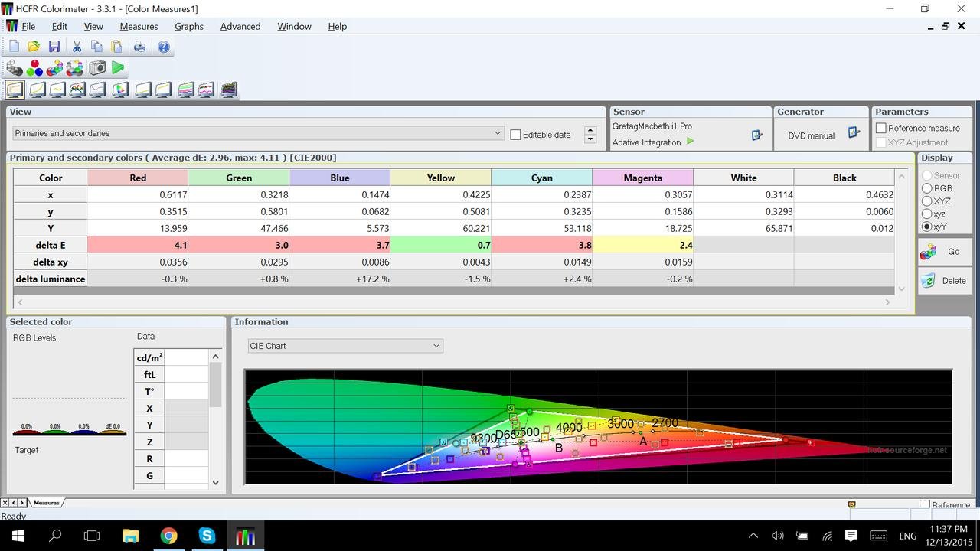
Task: Check the Reference measure checkbox
Action: click(881, 128)
